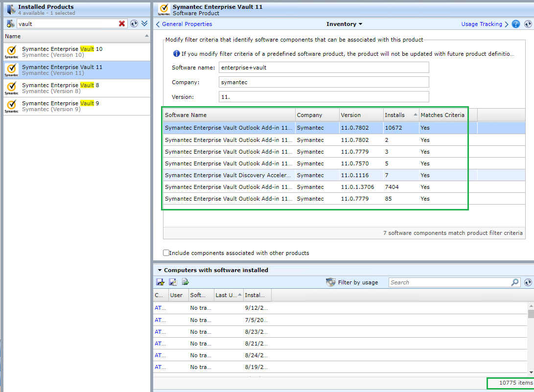This screenshot has height=392, width=534.
Task: Select the version 11.0.7779 row with 3 installs
Action: click(x=344, y=152)
